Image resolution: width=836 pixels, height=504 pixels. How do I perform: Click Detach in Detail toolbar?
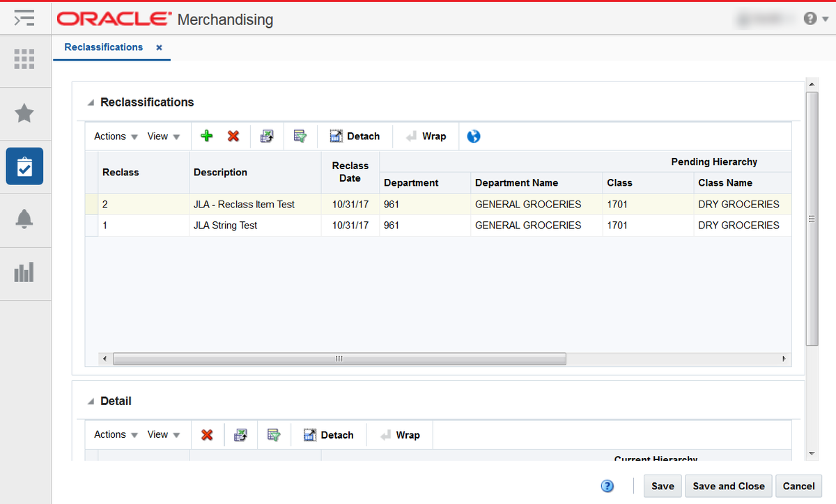tap(328, 435)
